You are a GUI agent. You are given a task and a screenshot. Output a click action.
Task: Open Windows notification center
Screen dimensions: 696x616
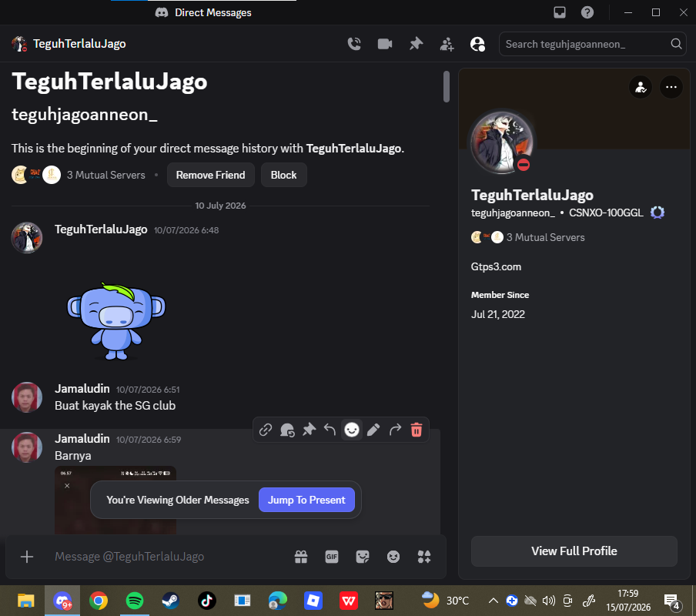pyautogui.click(x=671, y=601)
